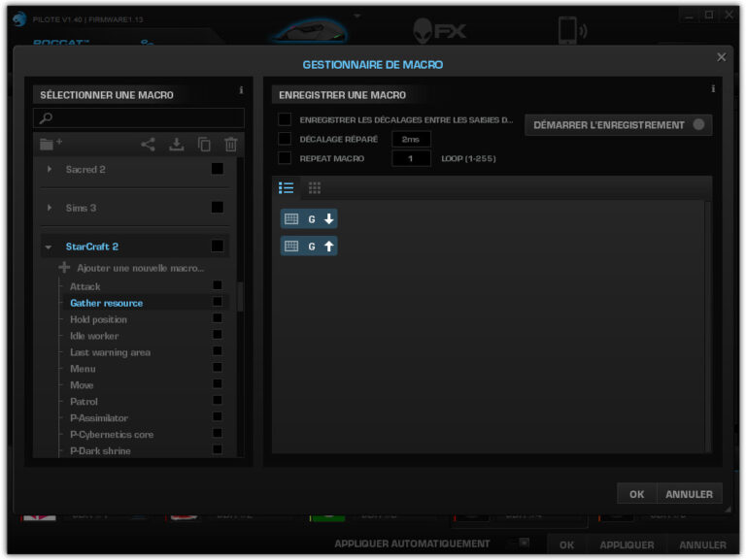Click the macro list scrollbar
The width and height of the screenshot is (746, 560).
click(x=240, y=297)
